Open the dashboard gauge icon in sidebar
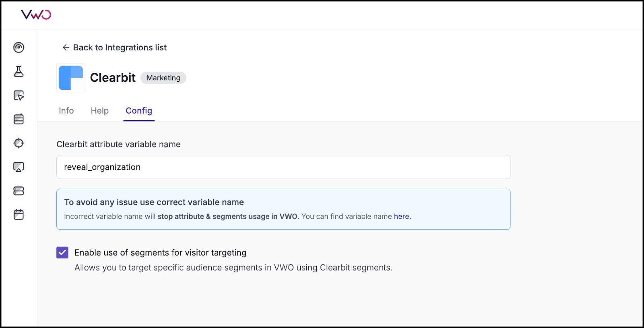The image size is (644, 328). coord(19,47)
